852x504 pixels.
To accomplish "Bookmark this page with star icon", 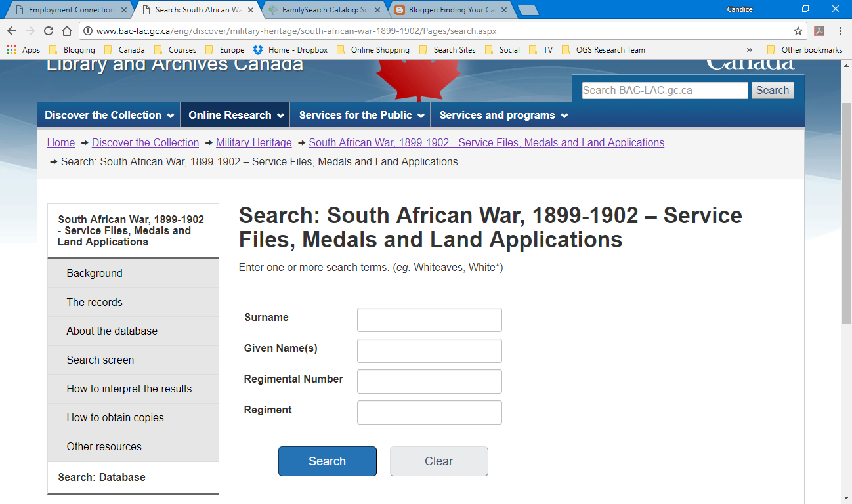I will click(798, 31).
